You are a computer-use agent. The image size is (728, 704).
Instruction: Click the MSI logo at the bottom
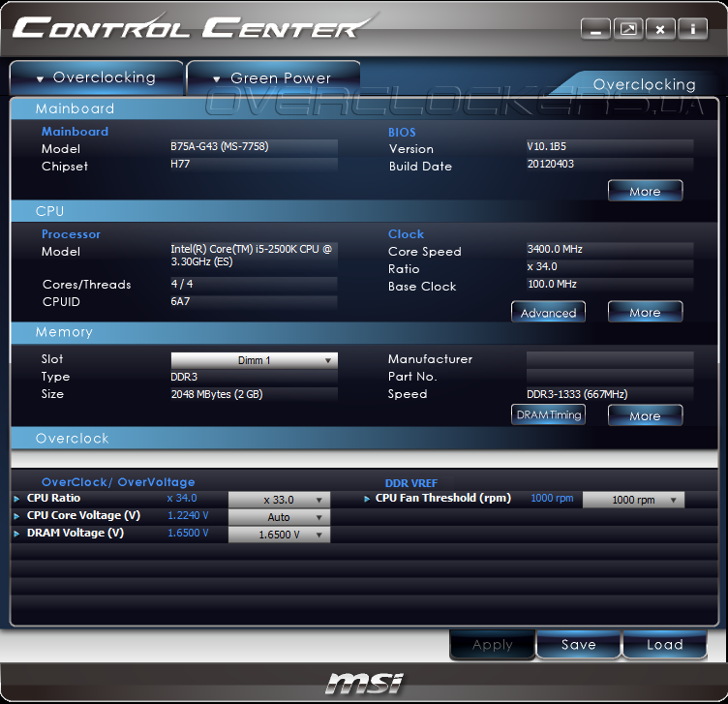pyautogui.click(x=364, y=683)
